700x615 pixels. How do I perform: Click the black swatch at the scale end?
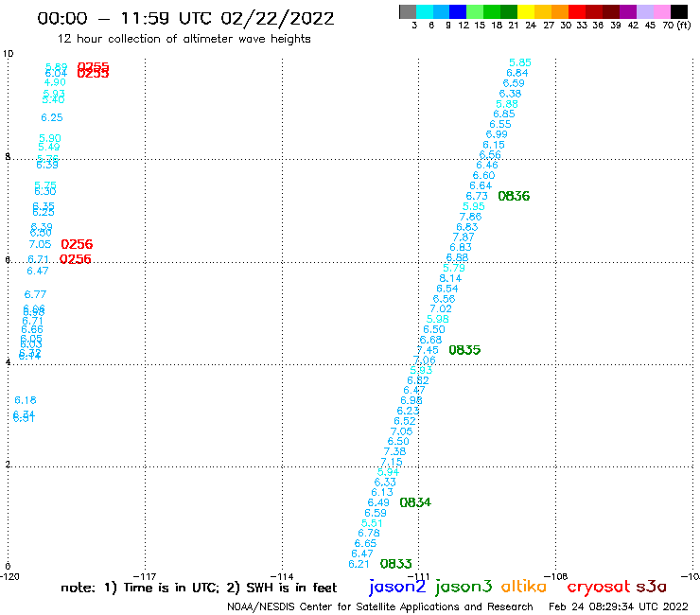tap(678, 11)
